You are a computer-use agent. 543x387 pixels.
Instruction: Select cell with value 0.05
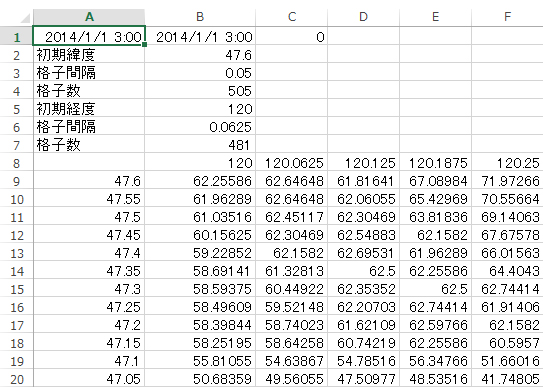(200, 73)
